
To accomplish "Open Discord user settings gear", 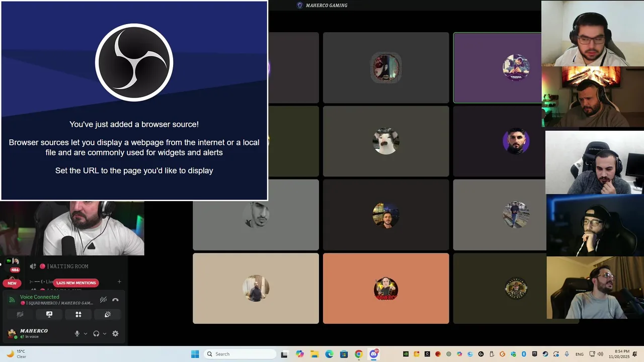I will pos(115,333).
